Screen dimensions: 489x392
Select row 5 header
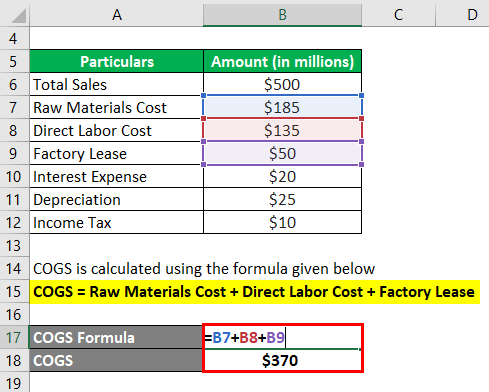[14, 62]
